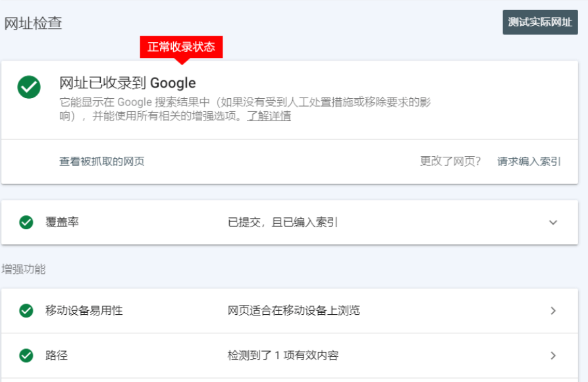Click the green check icon beside 路径

point(26,356)
